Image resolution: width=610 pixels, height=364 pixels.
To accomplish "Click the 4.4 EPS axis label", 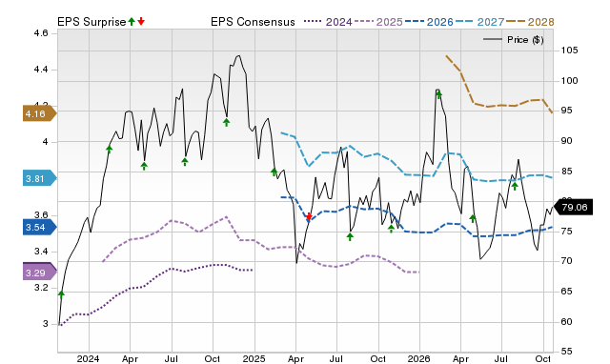I will point(41,70).
